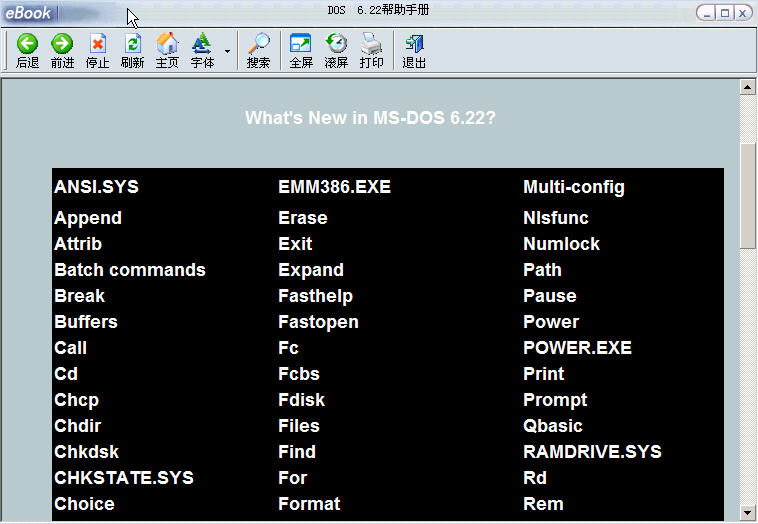Switch to Fullscreen (全屏) view icon
The height and width of the screenshot is (524, 758).
click(x=301, y=44)
